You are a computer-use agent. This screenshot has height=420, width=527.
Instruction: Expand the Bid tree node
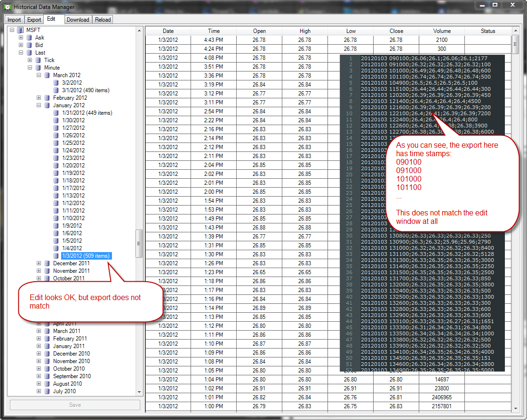point(21,45)
